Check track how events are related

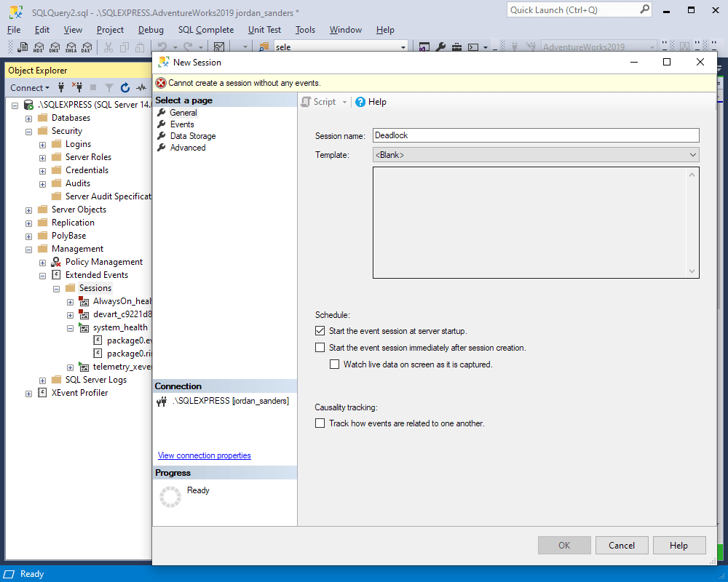point(320,423)
